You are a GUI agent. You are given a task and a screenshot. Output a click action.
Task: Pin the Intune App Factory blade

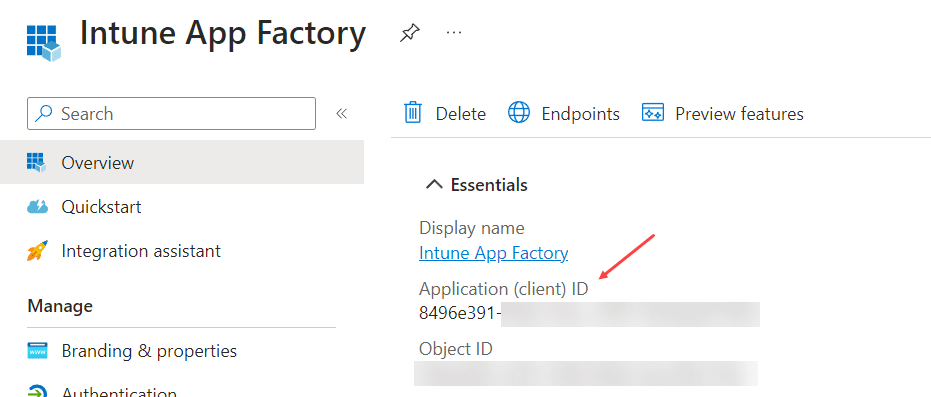tap(410, 33)
